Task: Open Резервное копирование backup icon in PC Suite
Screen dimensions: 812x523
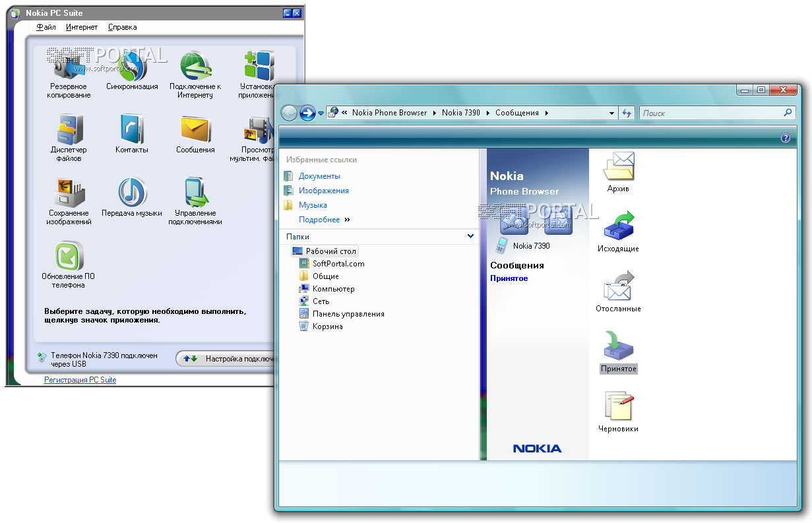Action: point(69,67)
